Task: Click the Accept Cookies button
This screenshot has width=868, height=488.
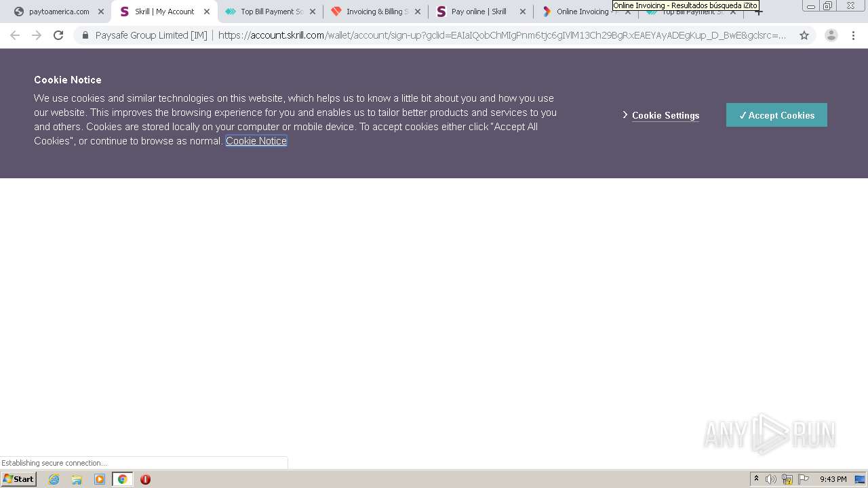Action: pyautogui.click(x=776, y=115)
